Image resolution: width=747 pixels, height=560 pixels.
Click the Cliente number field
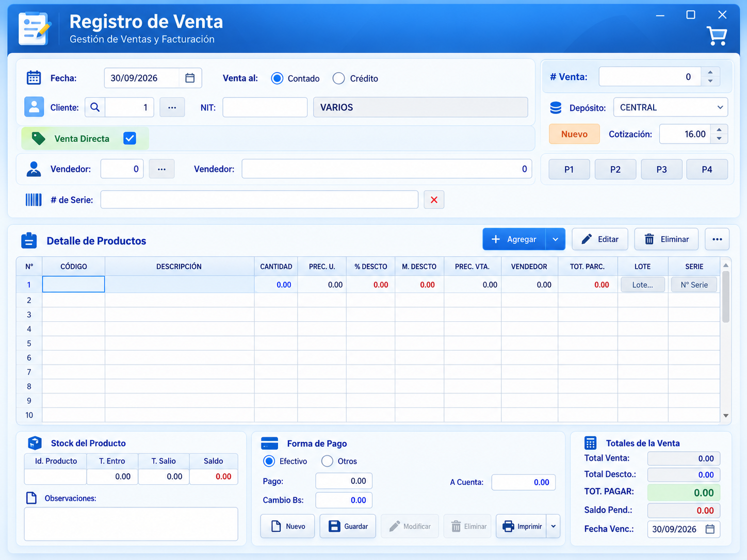click(129, 107)
